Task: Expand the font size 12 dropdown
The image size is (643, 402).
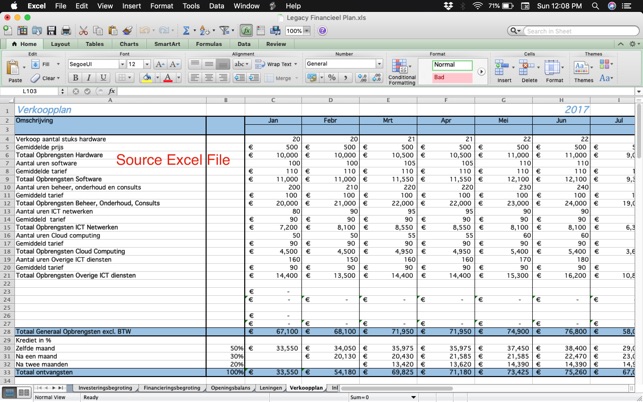Action: (x=147, y=64)
